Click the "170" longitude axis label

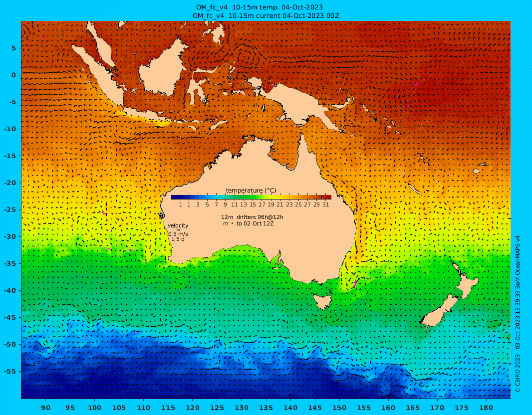437,408
